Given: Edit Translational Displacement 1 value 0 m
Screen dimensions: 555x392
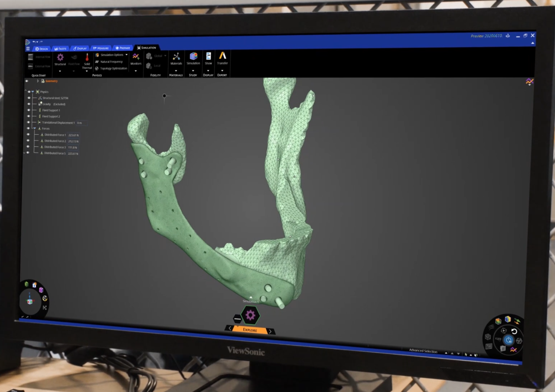Looking at the screenshot, I should point(82,123).
